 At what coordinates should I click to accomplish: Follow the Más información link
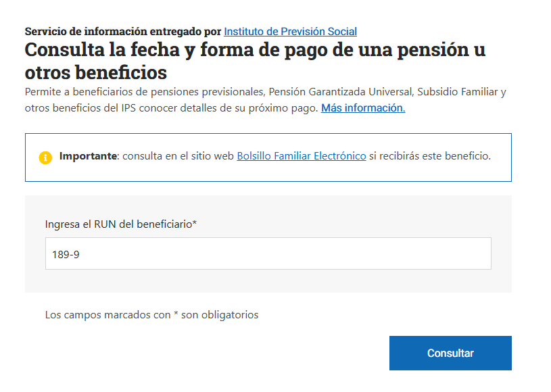click(363, 108)
